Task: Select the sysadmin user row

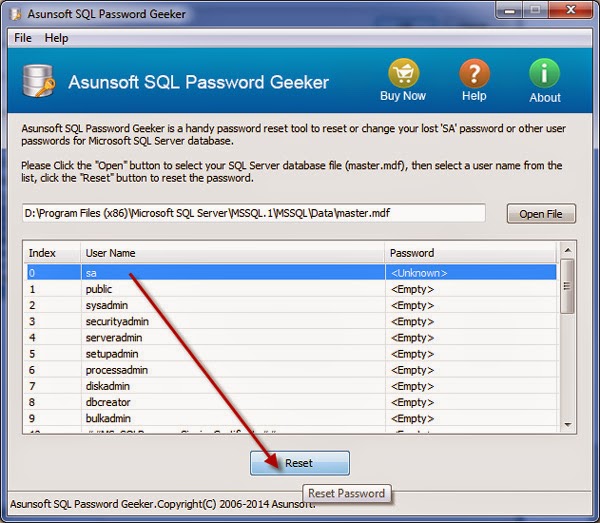Action: point(291,305)
